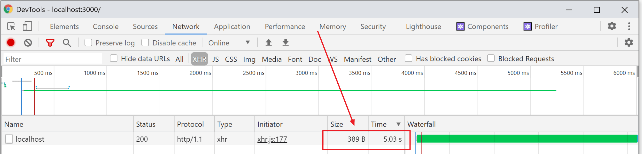Screen dimensions: 644x154
Task: Open the React Components tab
Action: [x=488, y=26]
